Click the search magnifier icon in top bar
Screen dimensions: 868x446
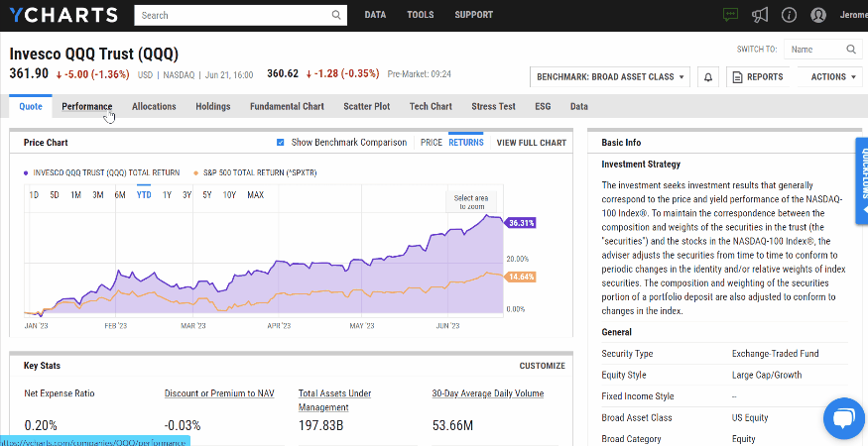[337, 16]
